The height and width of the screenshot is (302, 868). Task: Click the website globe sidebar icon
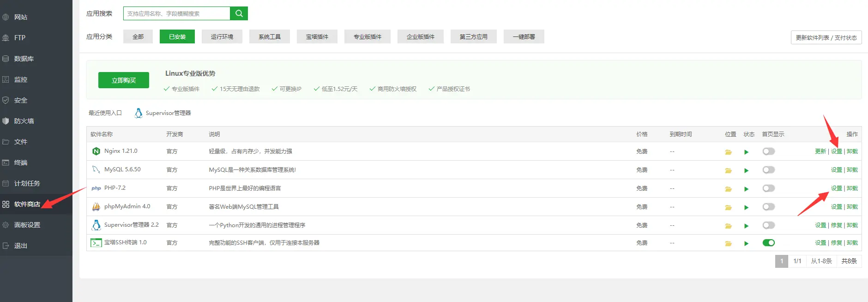[x=6, y=17]
